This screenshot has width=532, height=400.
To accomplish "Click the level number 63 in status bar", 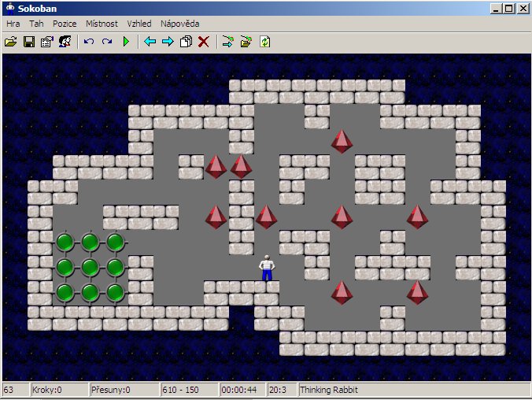I will (x=15, y=390).
